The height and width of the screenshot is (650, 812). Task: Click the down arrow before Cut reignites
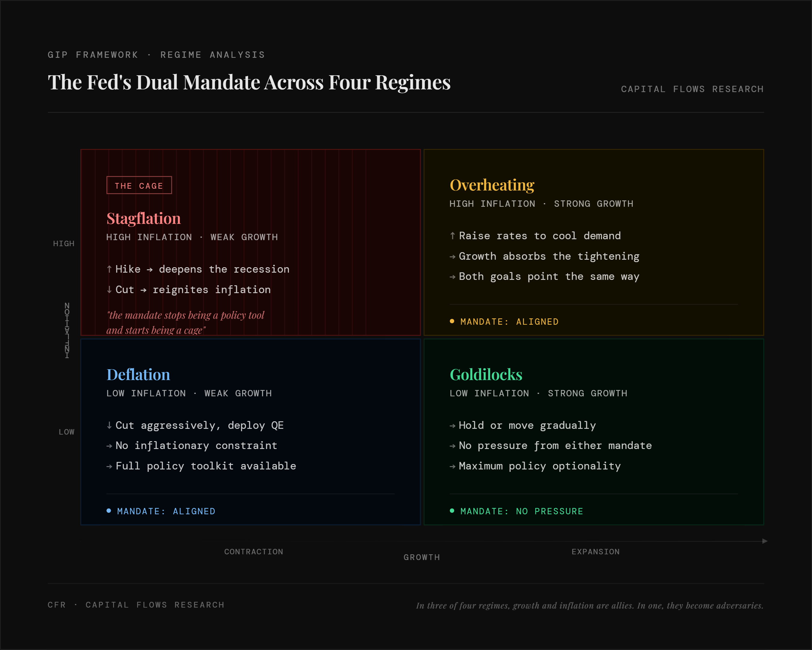pos(109,289)
